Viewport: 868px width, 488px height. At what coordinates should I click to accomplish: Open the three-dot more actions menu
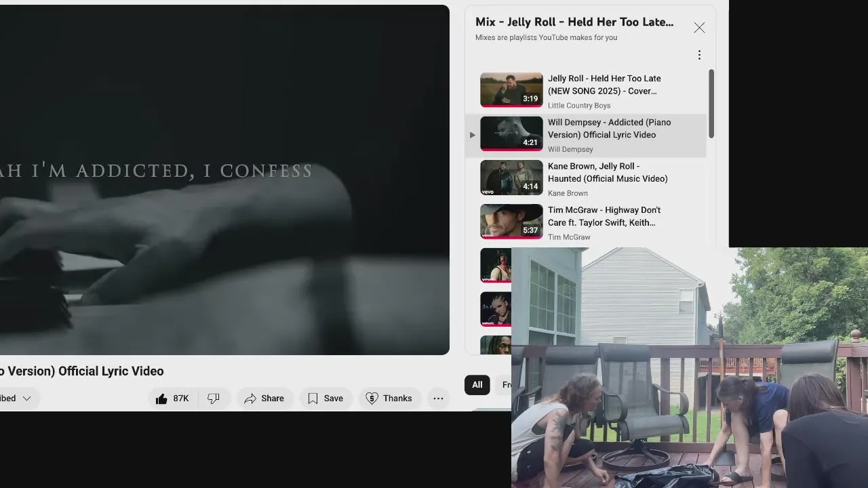(x=439, y=399)
